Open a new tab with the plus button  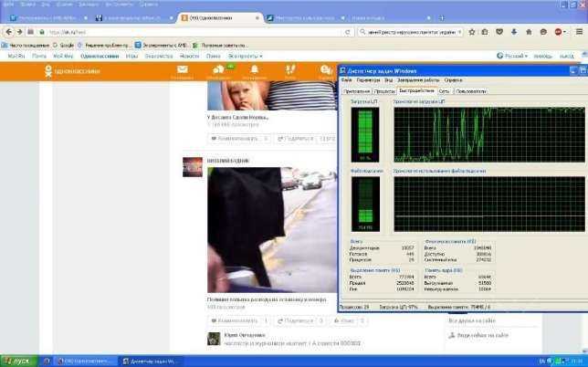(x=442, y=17)
